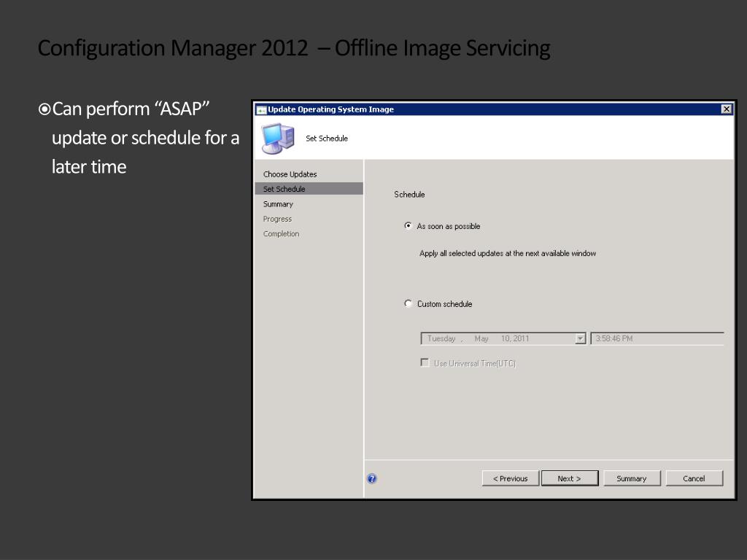Cancel the Update Operating System Image wizard
The width and height of the screenshot is (747, 560).
click(x=694, y=478)
